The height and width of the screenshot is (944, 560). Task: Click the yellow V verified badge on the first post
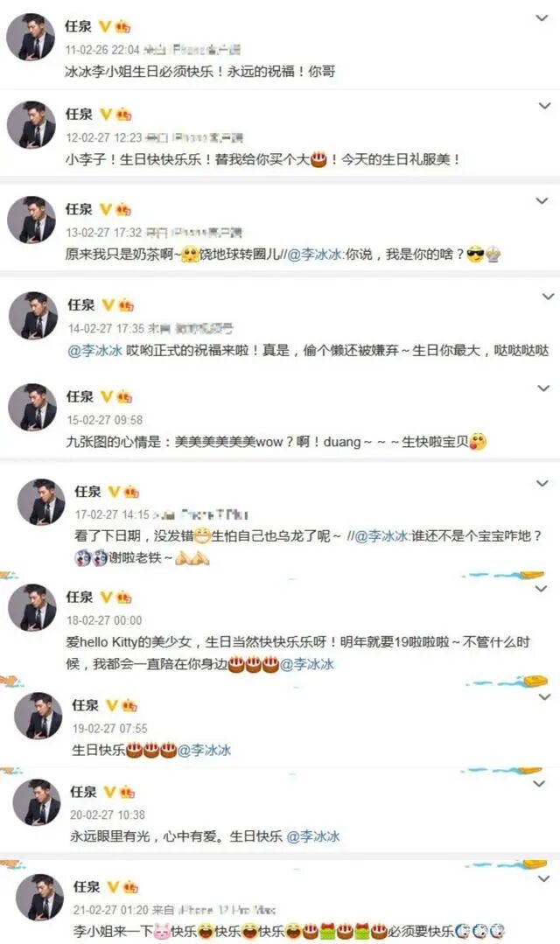105,26
